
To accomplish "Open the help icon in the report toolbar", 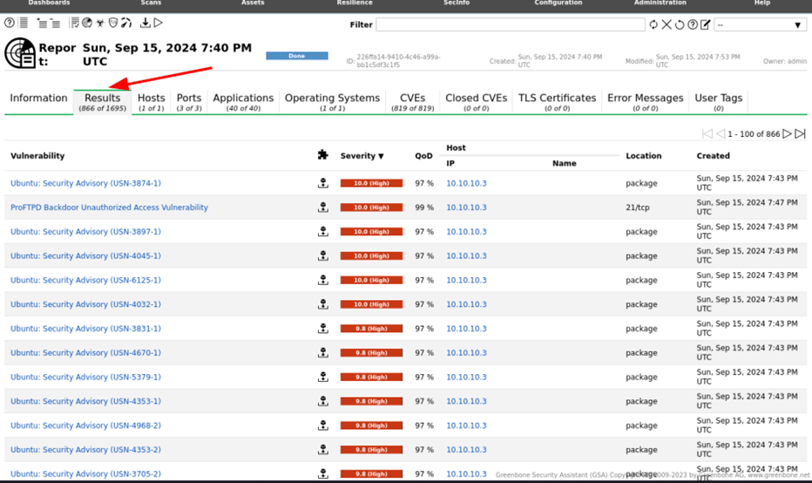I will point(9,23).
